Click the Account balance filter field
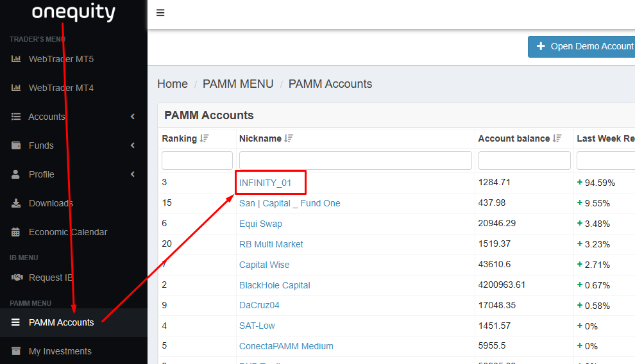This screenshot has height=364, width=635. tap(524, 160)
